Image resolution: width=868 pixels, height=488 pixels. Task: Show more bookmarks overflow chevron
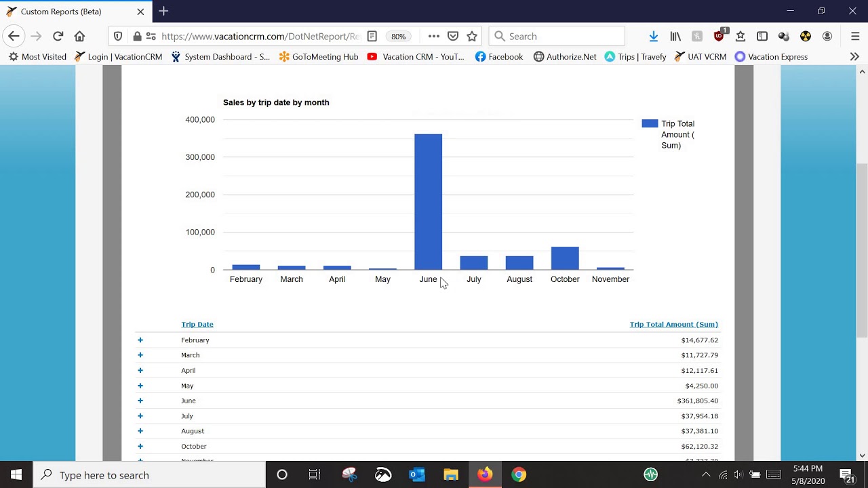coord(854,57)
